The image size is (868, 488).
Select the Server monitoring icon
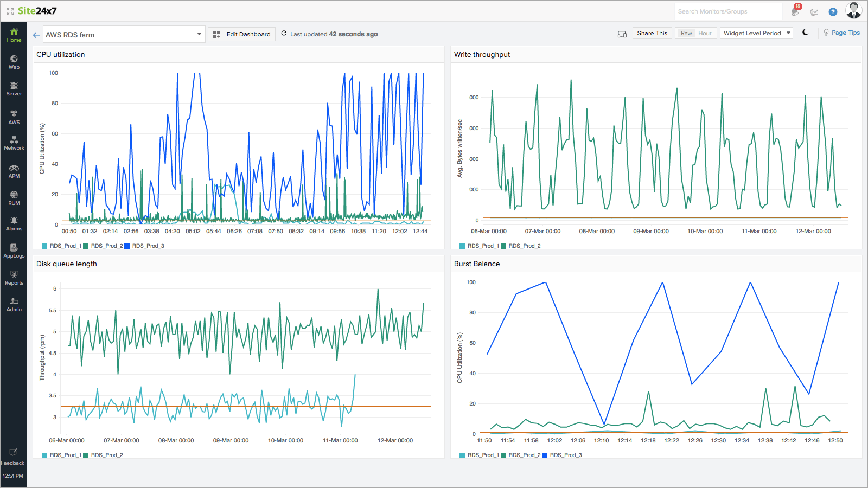[14, 88]
